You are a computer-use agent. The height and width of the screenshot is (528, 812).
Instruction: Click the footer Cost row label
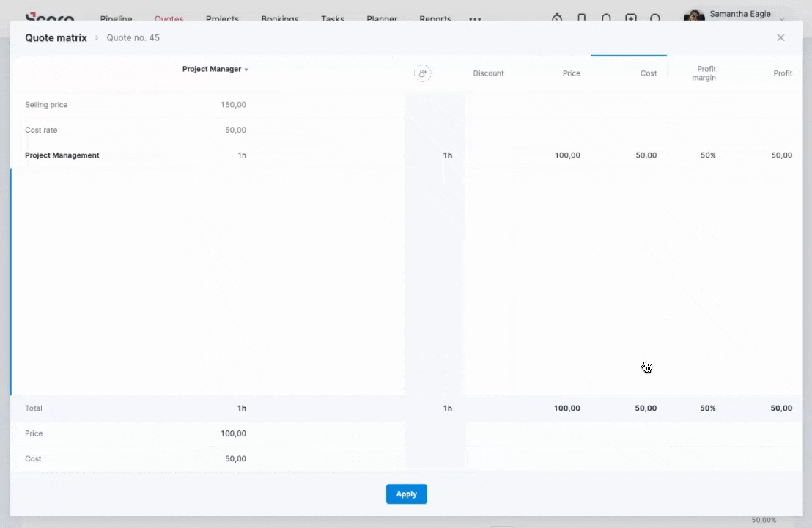click(x=33, y=459)
